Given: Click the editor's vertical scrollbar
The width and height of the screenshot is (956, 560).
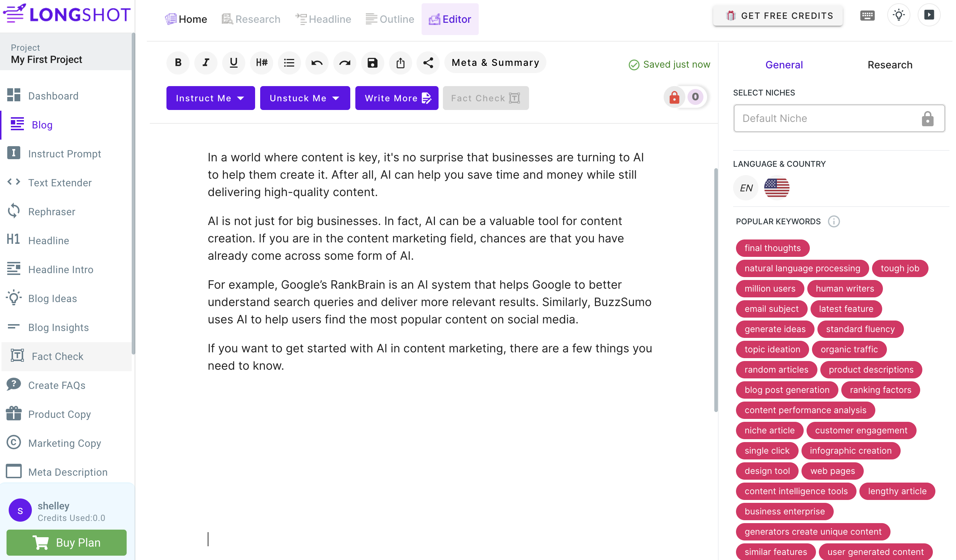Looking at the screenshot, I should point(715,290).
